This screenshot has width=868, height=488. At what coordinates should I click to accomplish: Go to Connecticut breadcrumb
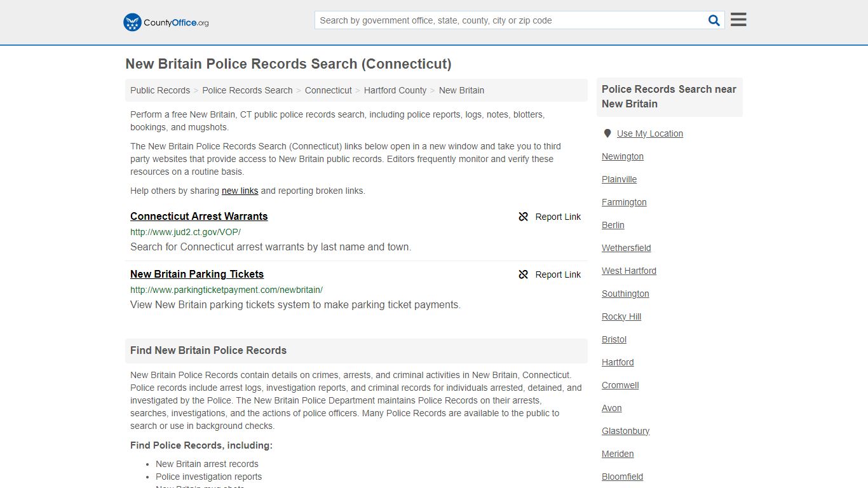click(328, 90)
